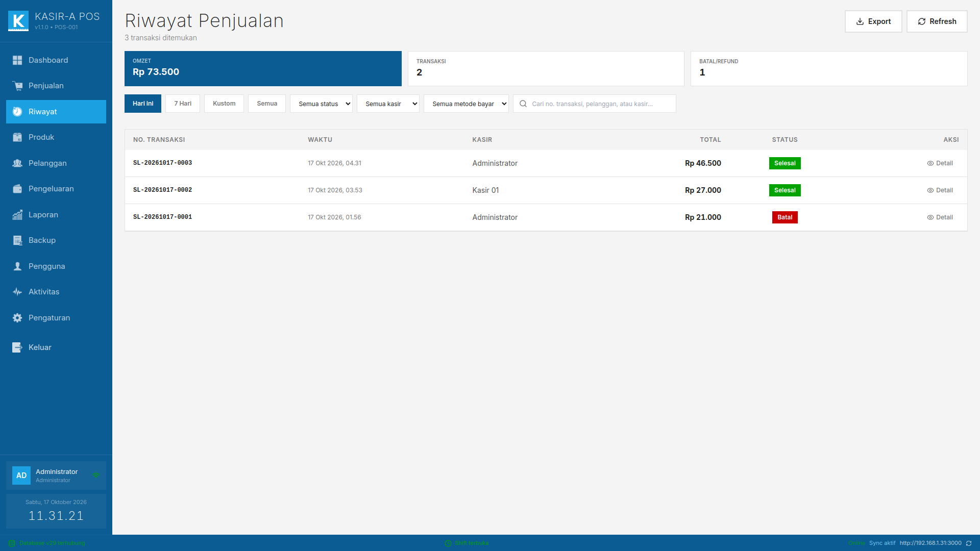Open the Aktivitas pulse icon
The width and height of the screenshot is (980, 551).
17,292
